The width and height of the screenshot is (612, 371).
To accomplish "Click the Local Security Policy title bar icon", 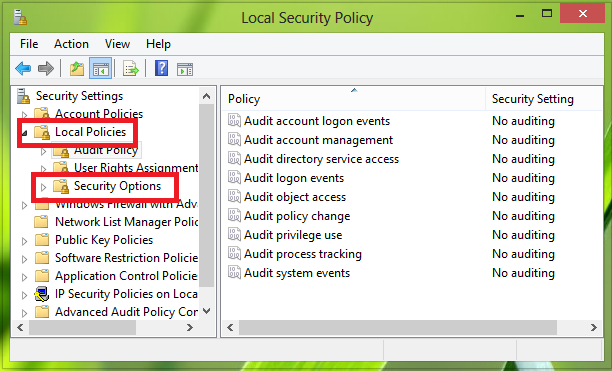I will pyautogui.click(x=20, y=18).
